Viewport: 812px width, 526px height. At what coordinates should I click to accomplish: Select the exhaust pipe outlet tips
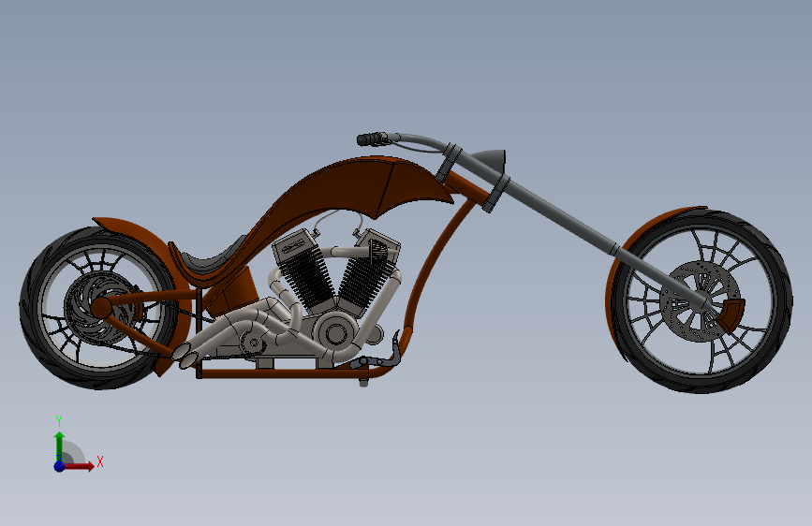185,356
